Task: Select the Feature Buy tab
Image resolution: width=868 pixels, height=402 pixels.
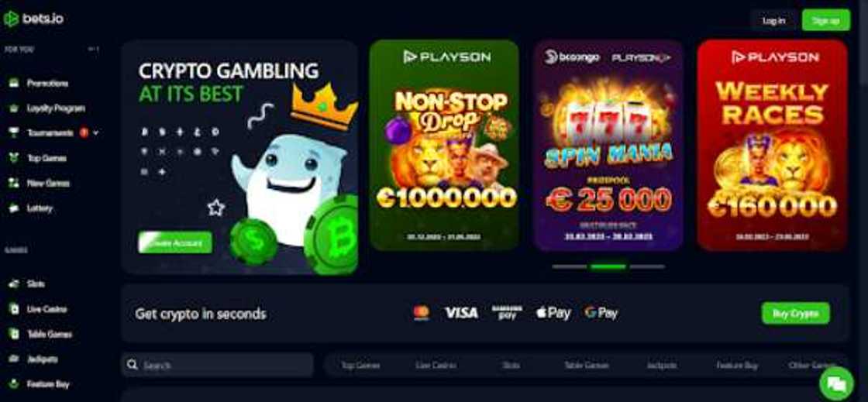Action: pyautogui.click(x=737, y=365)
